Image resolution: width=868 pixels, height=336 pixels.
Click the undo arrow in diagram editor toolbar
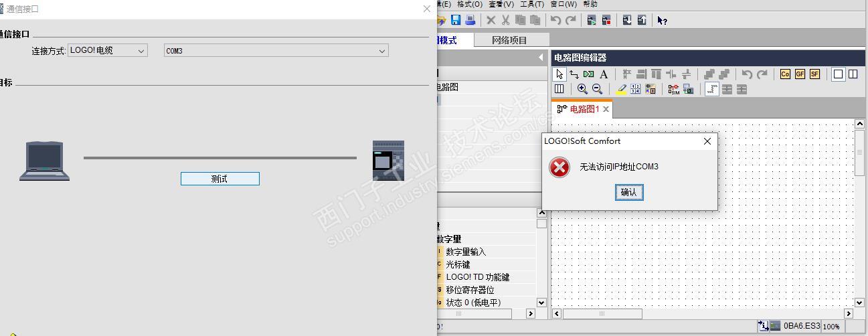pyautogui.click(x=747, y=74)
